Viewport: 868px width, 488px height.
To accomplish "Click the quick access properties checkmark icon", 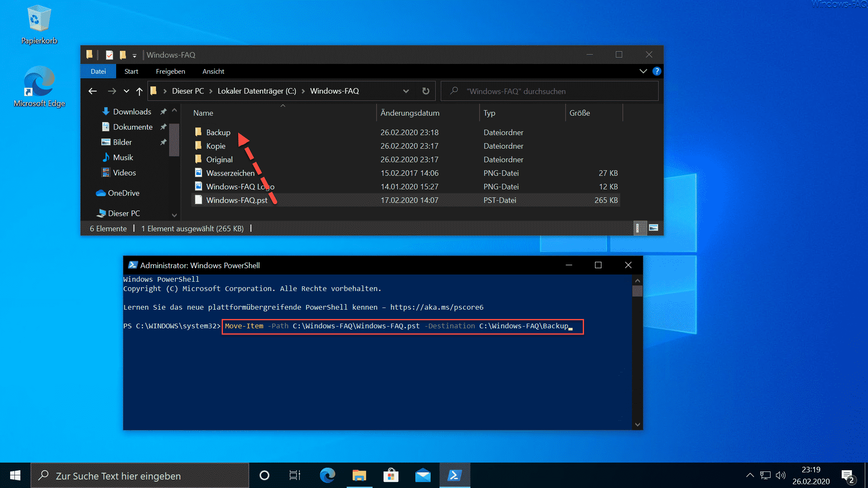I will (109, 55).
